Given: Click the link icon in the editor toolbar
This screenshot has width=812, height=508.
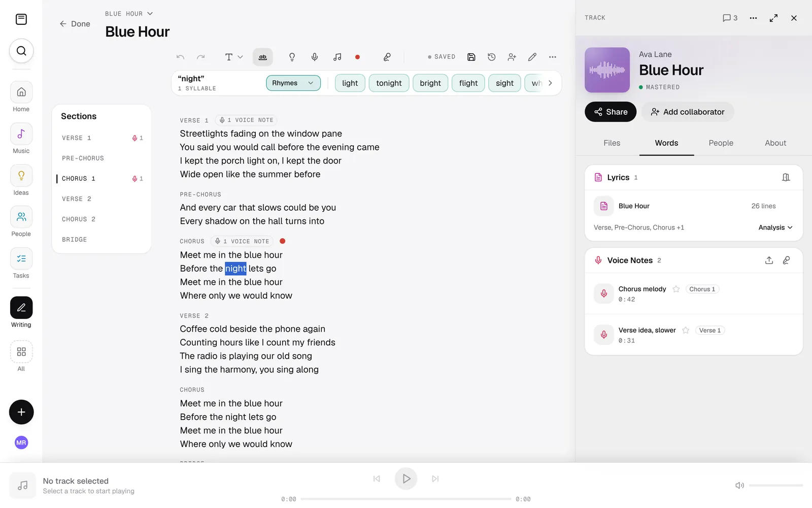Looking at the screenshot, I should click(x=387, y=57).
